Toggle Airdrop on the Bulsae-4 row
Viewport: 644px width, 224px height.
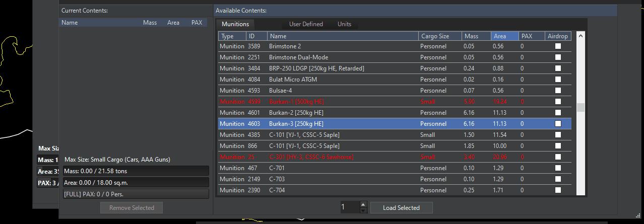pyautogui.click(x=558, y=91)
